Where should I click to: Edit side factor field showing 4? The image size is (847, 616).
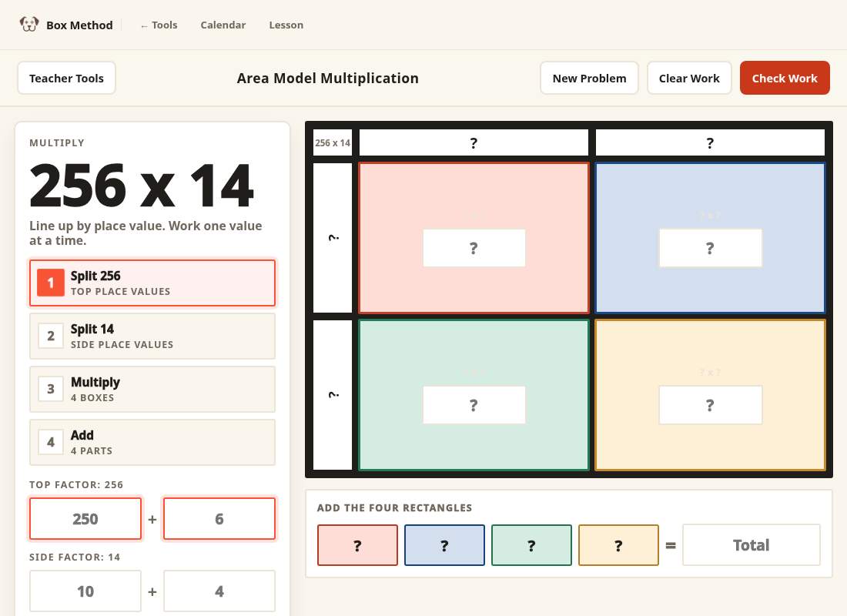pos(219,591)
